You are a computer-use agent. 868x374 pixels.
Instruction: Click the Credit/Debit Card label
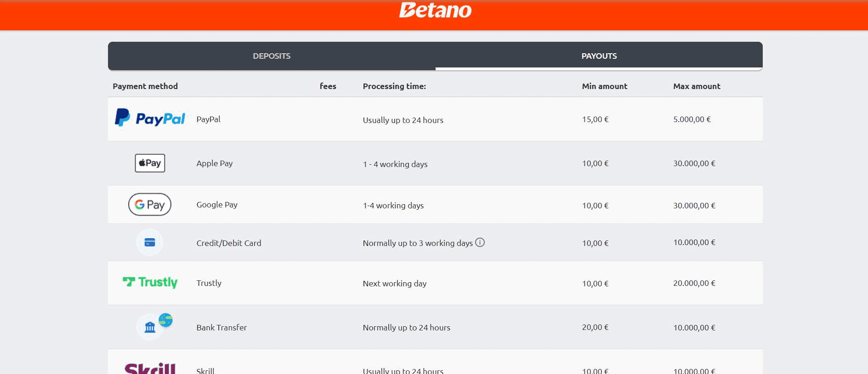(228, 243)
